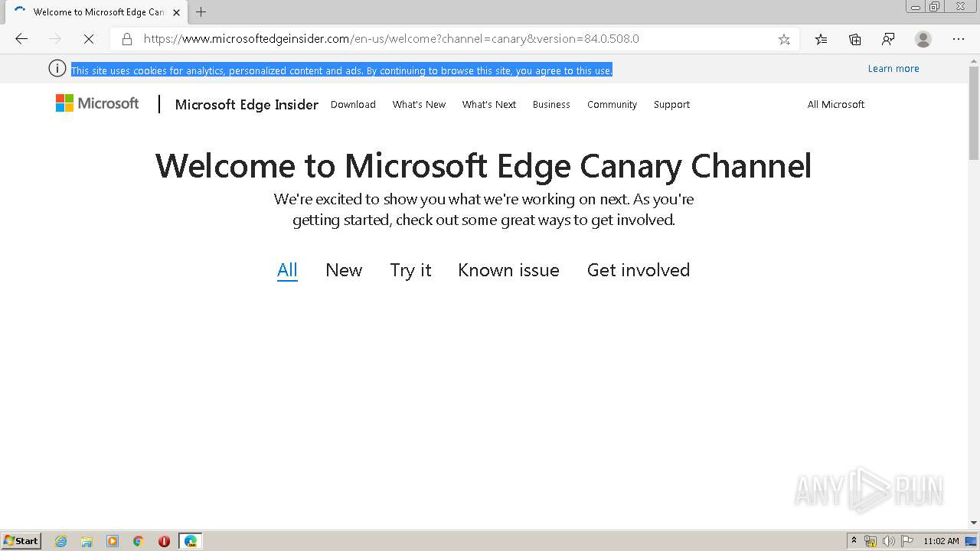
Task: Open the Download link
Action: (353, 105)
